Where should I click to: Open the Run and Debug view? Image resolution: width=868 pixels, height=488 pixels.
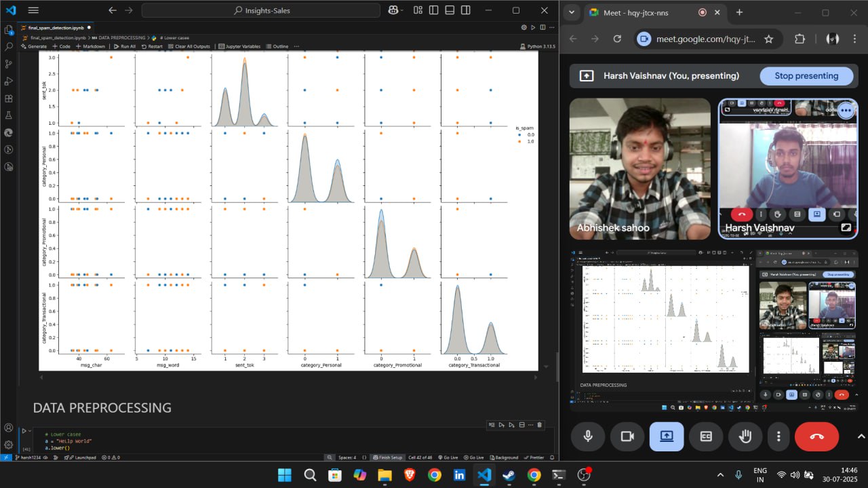pyautogui.click(x=9, y=81)
